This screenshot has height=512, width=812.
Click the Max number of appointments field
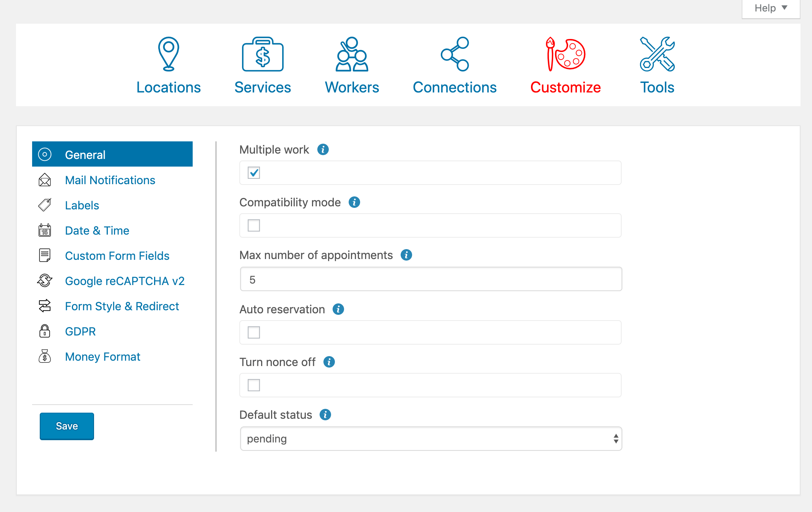point(431,279)
